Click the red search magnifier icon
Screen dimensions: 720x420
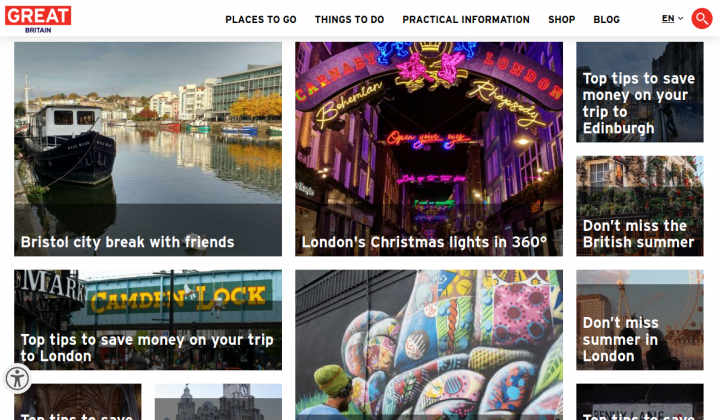click(x=702, y=19)
